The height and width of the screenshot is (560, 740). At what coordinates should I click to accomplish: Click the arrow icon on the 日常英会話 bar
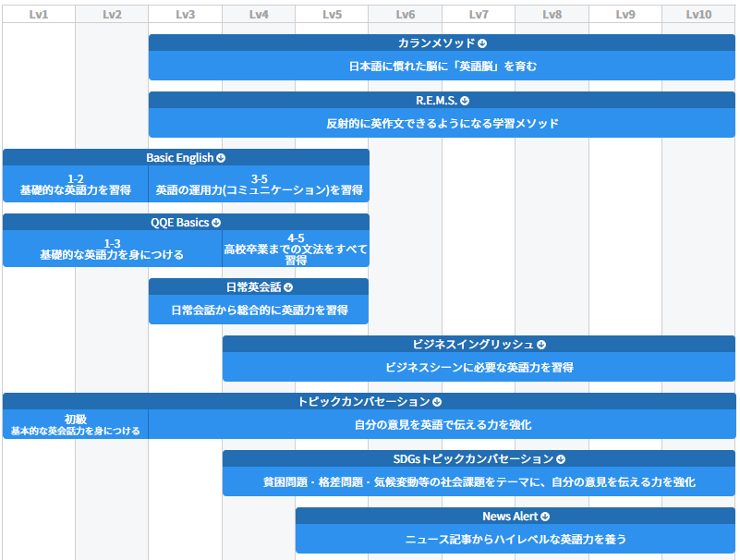coord(290,286)
